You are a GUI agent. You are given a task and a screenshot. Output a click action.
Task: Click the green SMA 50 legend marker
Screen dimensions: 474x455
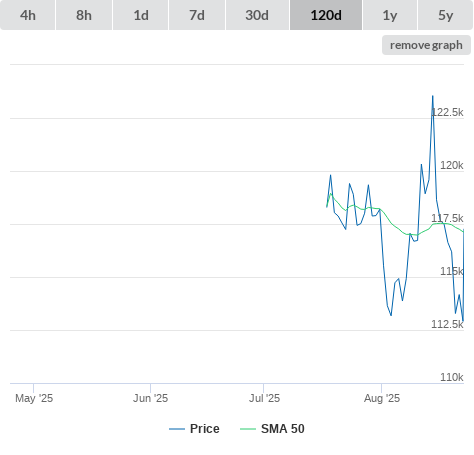point(248,429)
